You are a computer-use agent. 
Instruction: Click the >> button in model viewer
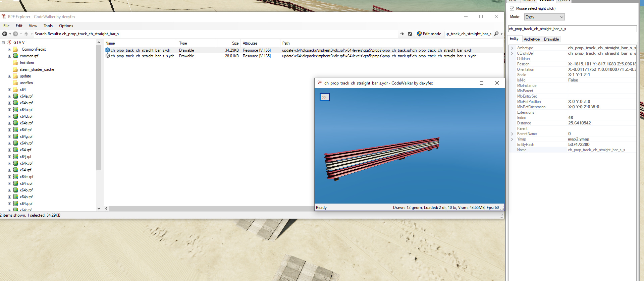click(324, 97)
